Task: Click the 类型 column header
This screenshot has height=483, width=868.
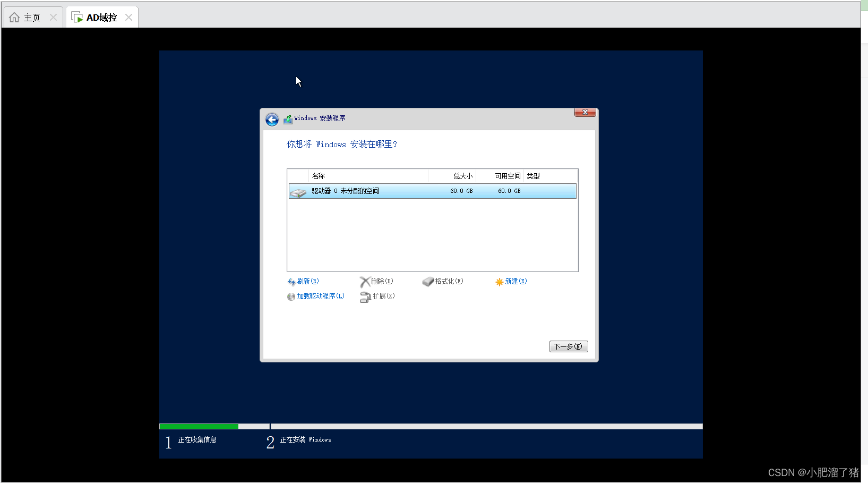Action: point(551,176)
